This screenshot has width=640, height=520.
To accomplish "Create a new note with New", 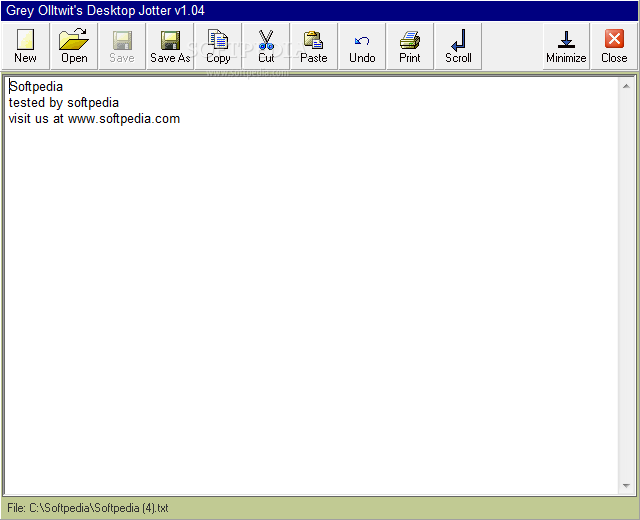I will 25,46.
